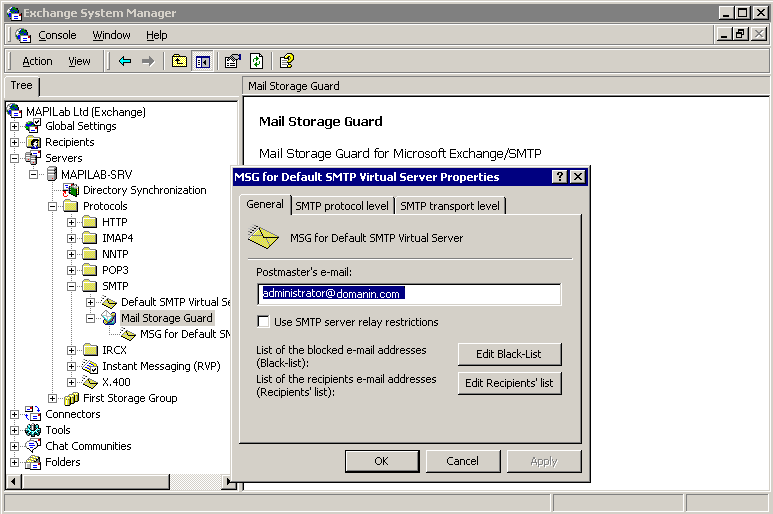This screenshot has width=773, height=514.
Task: Click the Help toolbar icon with question mark
Action: click(x=286, y=61)
